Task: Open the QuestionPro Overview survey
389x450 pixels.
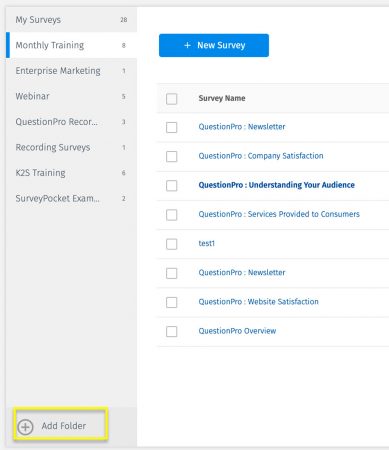Action: [x=237, y=331]
